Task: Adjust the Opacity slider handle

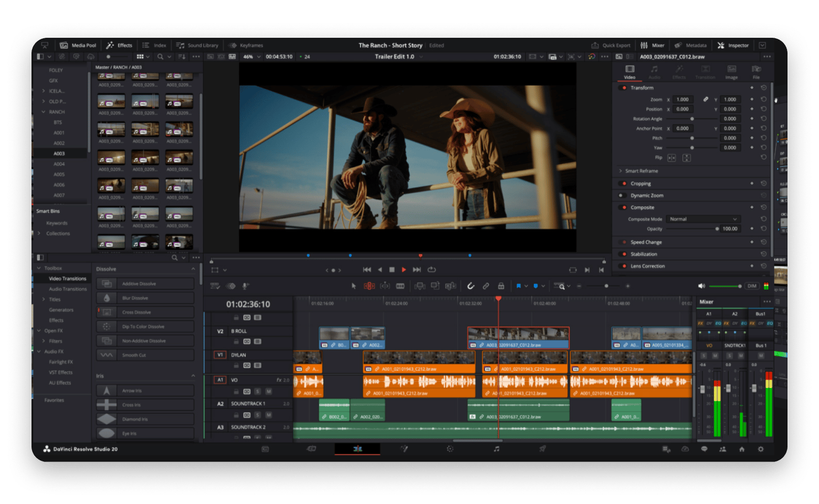Action: (x=717, y=229)
